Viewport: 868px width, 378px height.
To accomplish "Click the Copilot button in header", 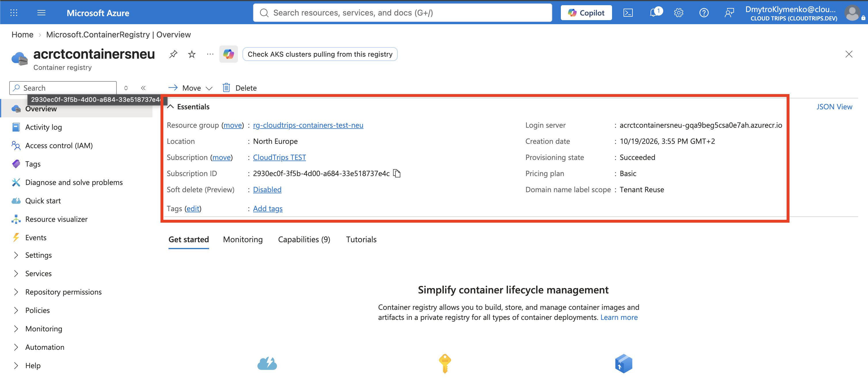I will point(586,13).
